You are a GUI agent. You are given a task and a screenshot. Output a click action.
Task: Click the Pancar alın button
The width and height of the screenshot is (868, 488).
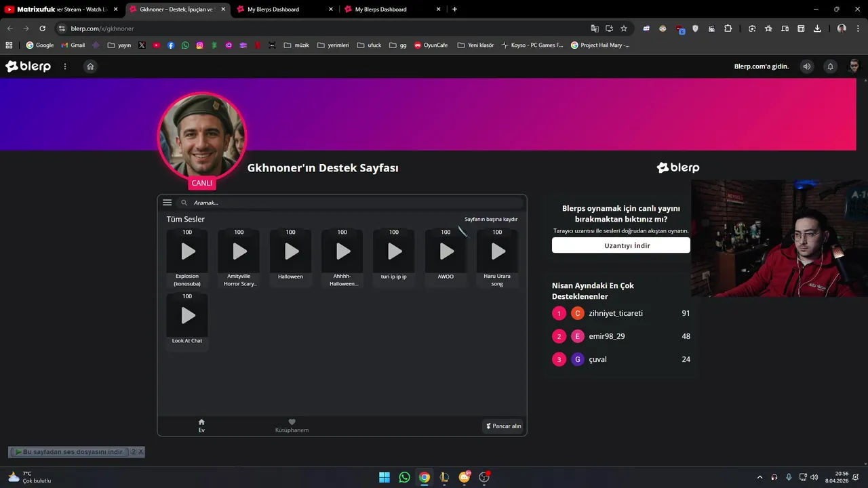[x=504, y=426]
